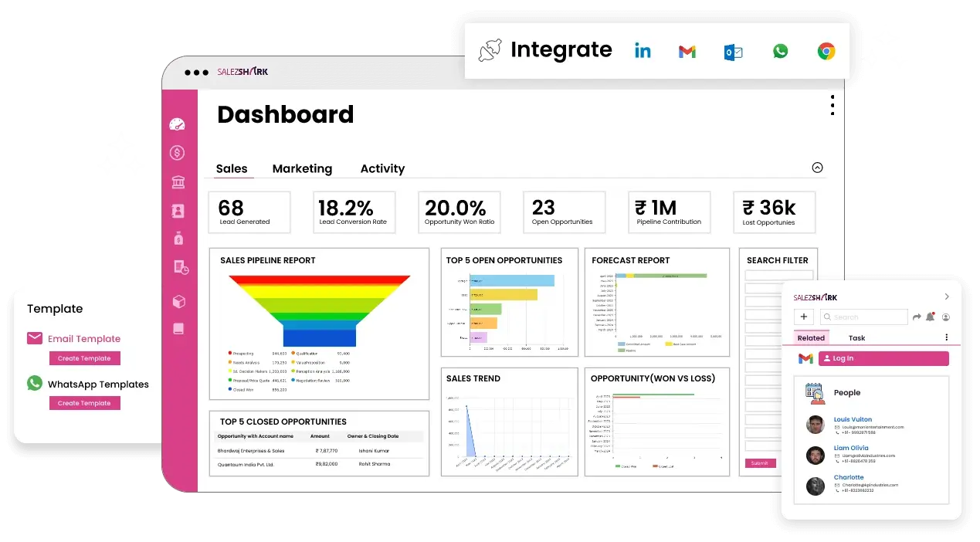Open the Charlotte contact link
The image size is (980, 542).
coord(849,477)
